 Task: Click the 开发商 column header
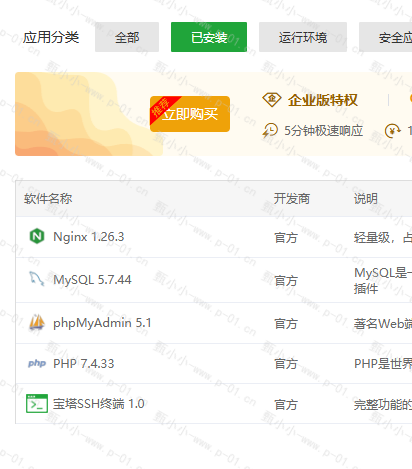(292, 199)
